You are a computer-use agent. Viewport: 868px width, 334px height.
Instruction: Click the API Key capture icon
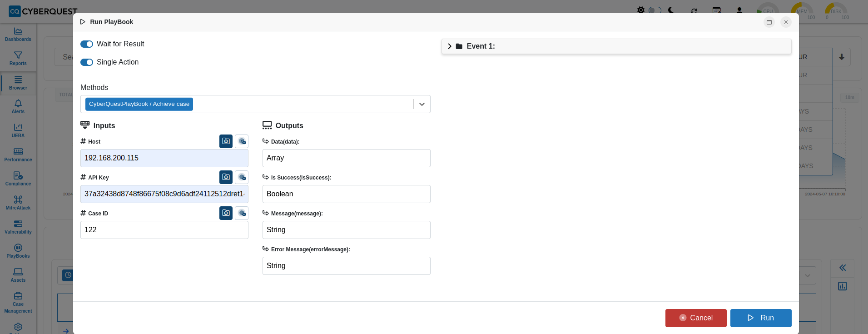[226, 177]
